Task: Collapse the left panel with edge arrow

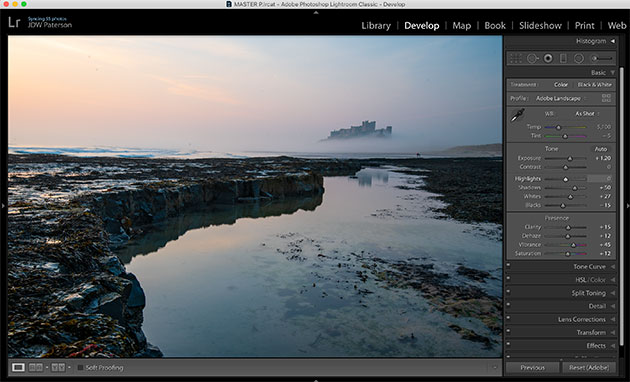Action: click(3, 206)
